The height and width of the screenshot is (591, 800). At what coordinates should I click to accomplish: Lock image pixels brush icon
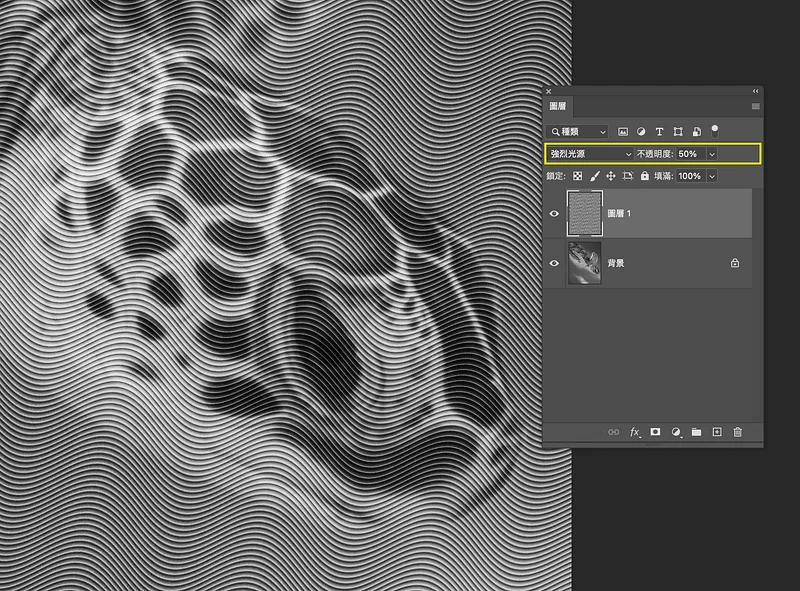pyautogui.click(x=594, y=176)
